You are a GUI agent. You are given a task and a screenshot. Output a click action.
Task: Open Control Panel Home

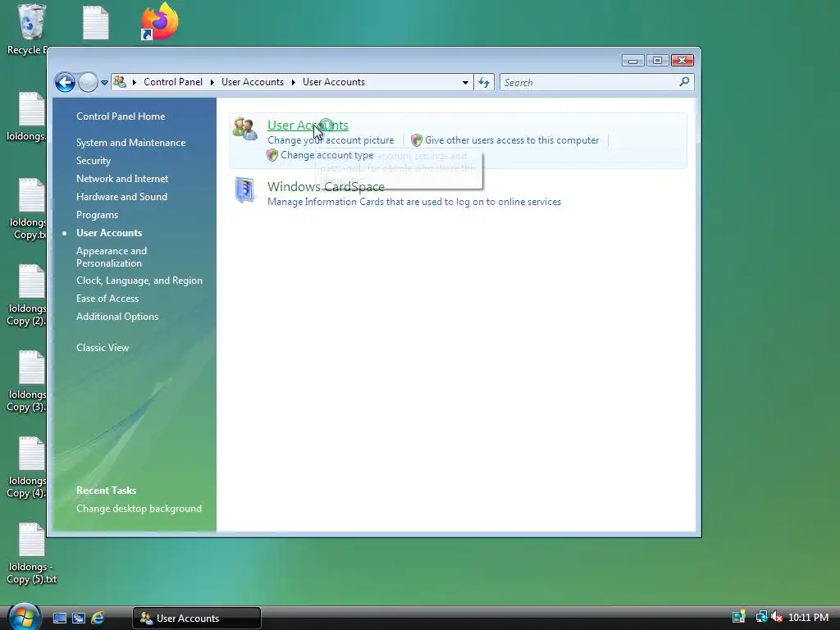(121, 116)
